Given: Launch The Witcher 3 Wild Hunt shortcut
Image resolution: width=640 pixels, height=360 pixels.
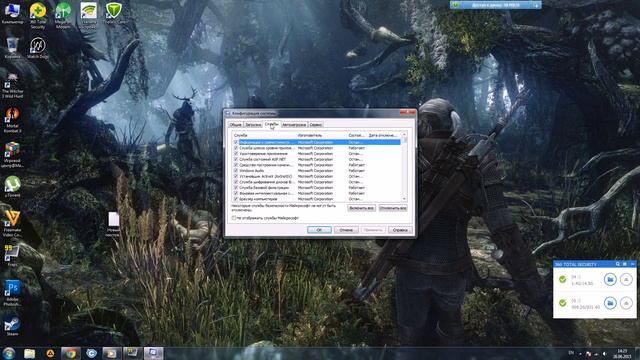Looking at the screenshot, I should point(12,86).
